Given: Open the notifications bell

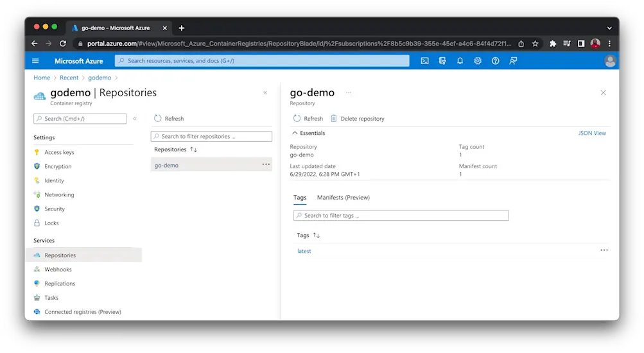Looking at the screenshot, I should click(x=460, y=61).
